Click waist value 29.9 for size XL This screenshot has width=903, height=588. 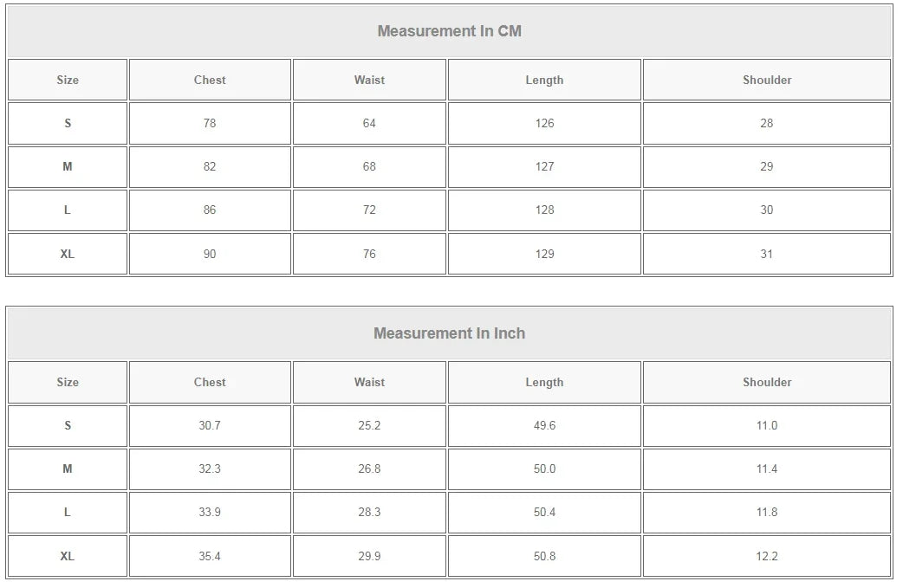(369, 556)
